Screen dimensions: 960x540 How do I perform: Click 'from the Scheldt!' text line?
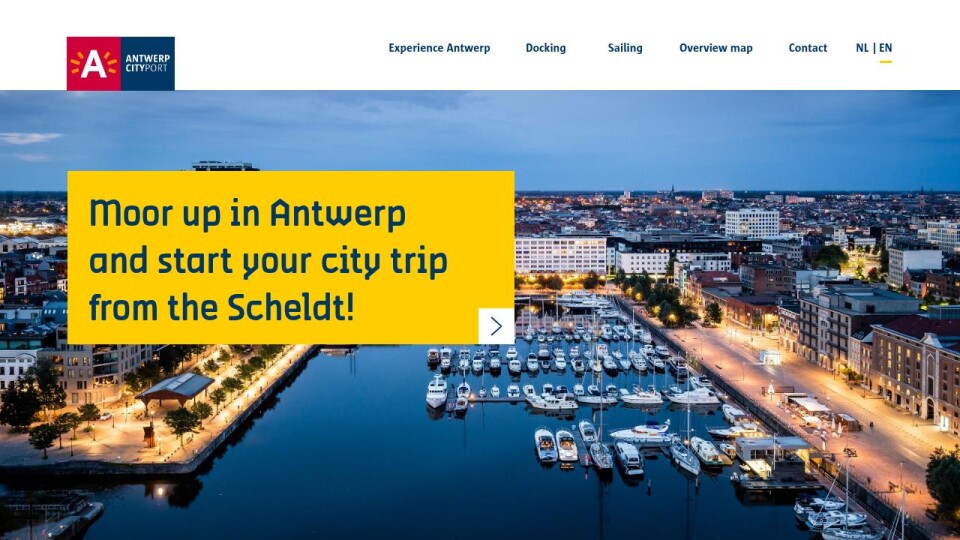[222, 307]
